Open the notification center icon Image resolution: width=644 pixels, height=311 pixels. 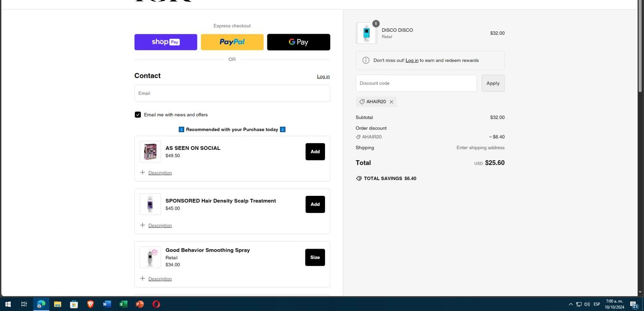click(634, 304)
